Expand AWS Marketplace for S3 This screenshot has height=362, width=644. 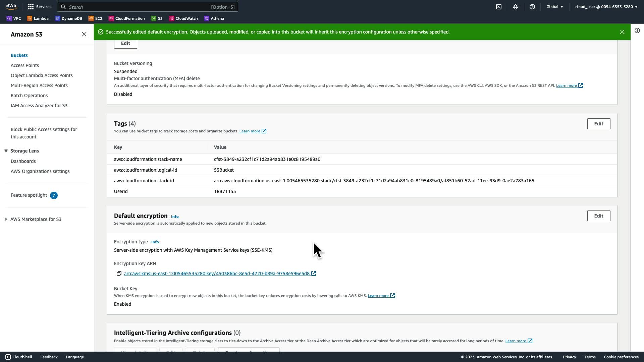pyautogui.click(x=6, y=219)
